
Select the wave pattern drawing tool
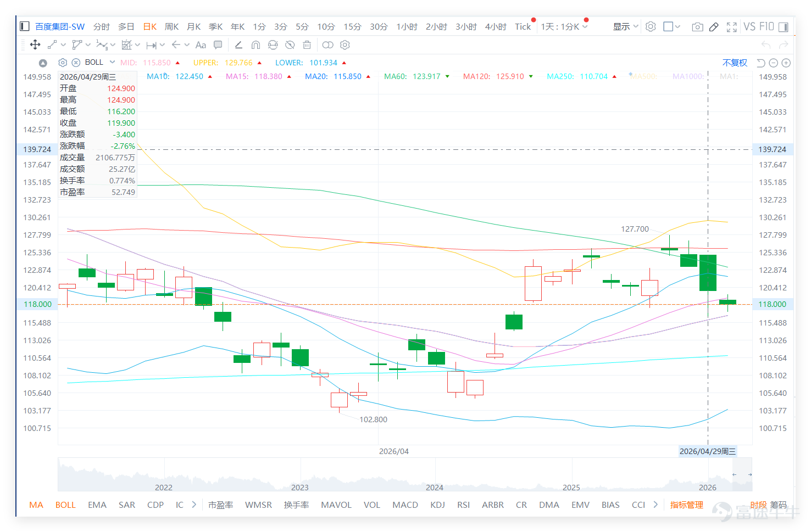(x=102, y=45)
